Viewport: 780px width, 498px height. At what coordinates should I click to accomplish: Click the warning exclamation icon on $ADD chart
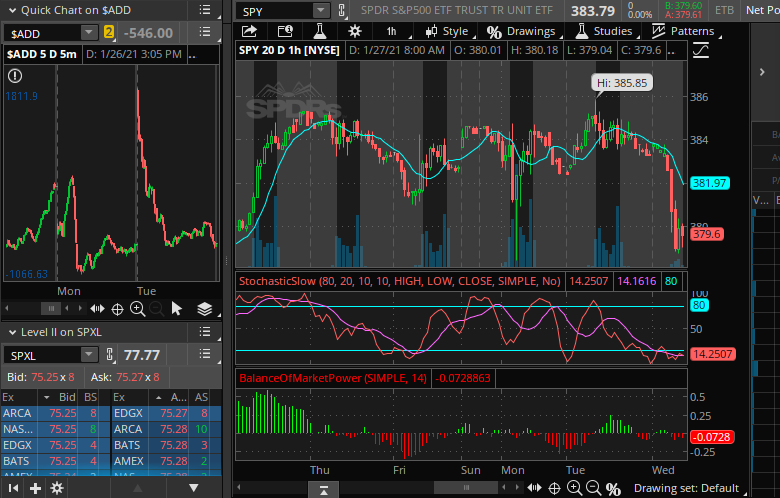point(15,76)
